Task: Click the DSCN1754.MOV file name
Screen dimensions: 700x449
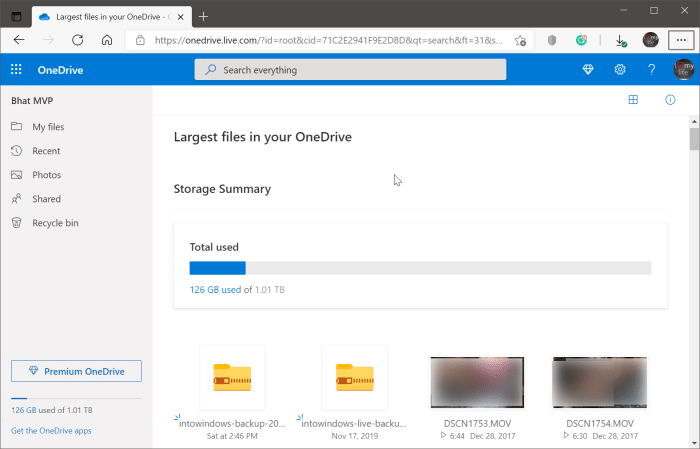Action: tap(600, 424)
